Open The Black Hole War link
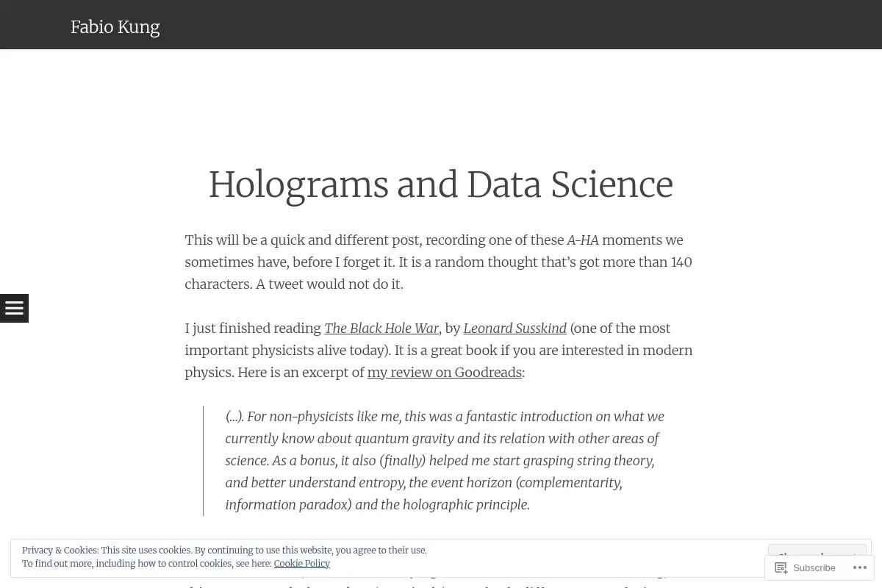Screen dimensions: 882x588 [381, 329]
